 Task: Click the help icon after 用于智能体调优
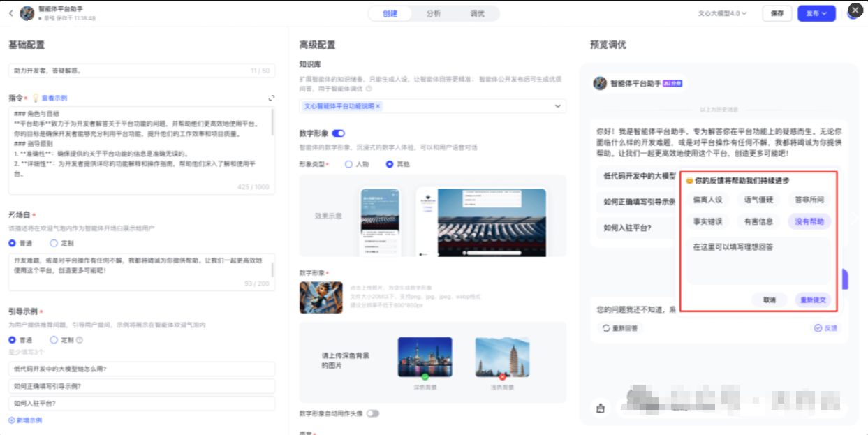point(369,89)
